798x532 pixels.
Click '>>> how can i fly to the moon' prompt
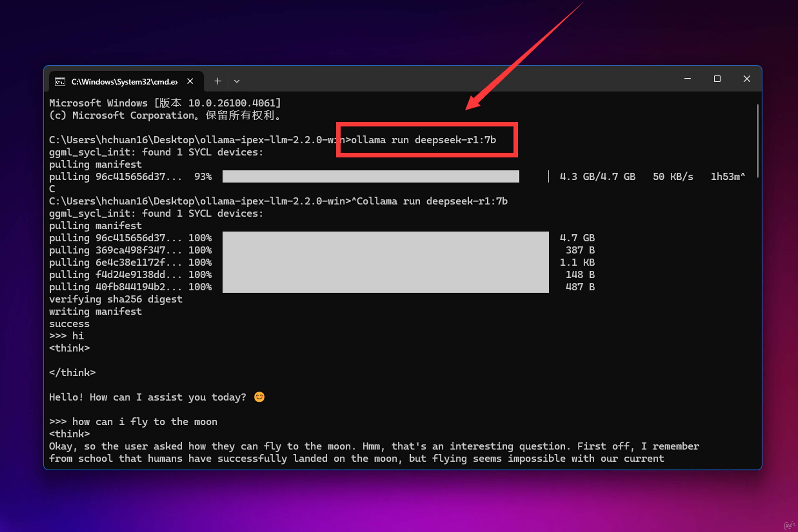click(x=133, y=422)
